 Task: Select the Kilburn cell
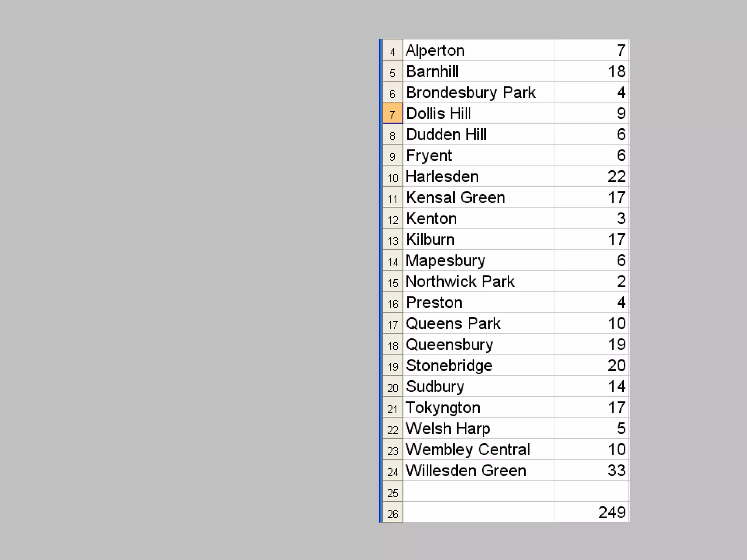coord(478,240)
